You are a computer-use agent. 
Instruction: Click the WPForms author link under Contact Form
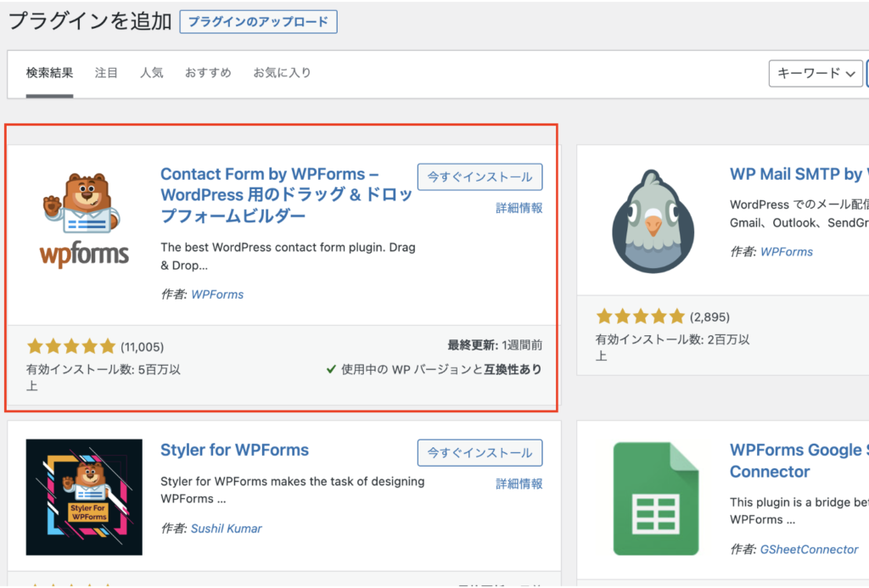pos(217,294)
